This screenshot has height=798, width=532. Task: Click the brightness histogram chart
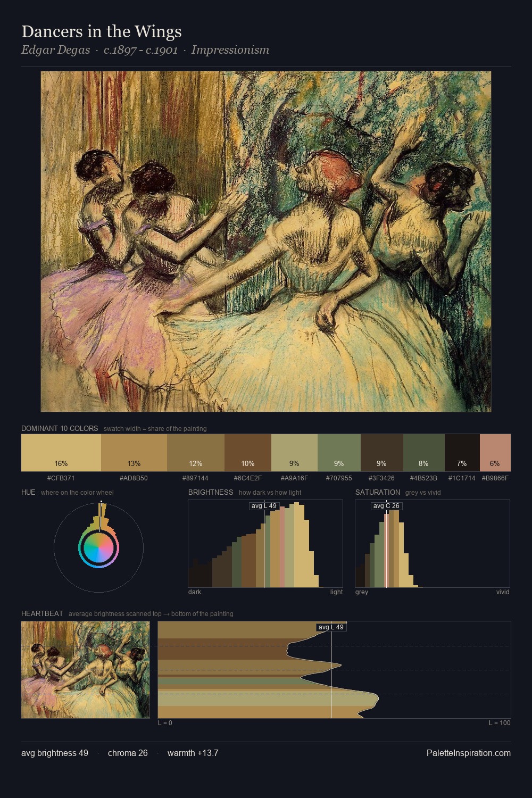265,544
